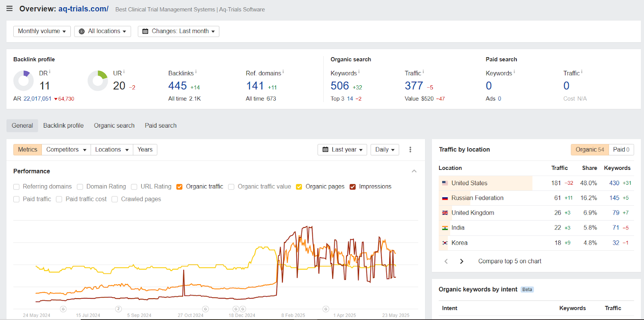Click the India flag icon
Image resolution: width=644 pixels, height=320 pixels.
pos(445,228)
